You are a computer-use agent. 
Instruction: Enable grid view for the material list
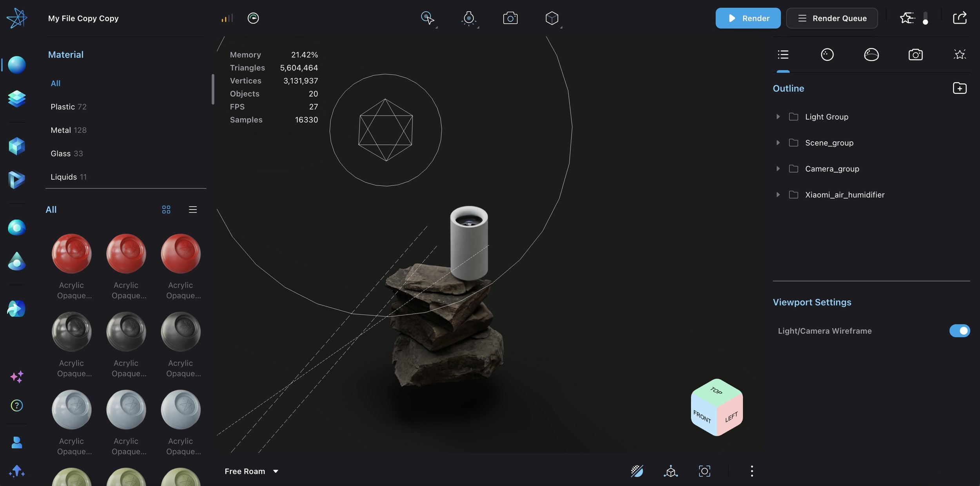pos(166,209)
